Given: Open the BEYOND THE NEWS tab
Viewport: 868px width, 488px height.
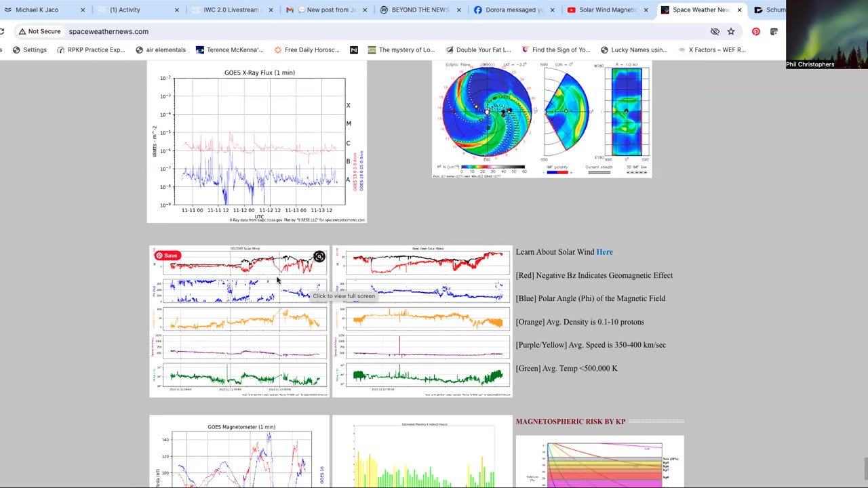Looking at the screenshot, I should [419, 10].
